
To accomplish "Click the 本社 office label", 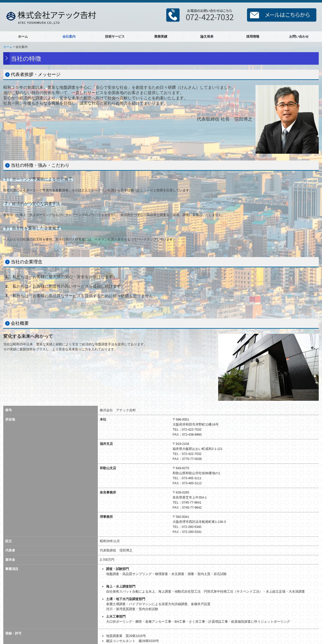I will click(x=103, y=419).
